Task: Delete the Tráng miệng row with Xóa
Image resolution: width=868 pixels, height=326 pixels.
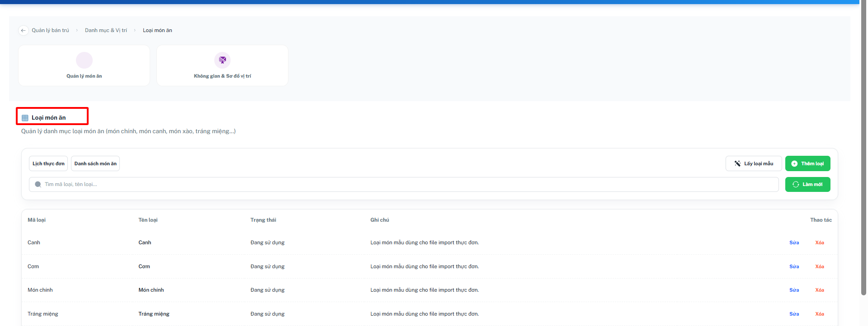Action: click(x=819, y=314)
